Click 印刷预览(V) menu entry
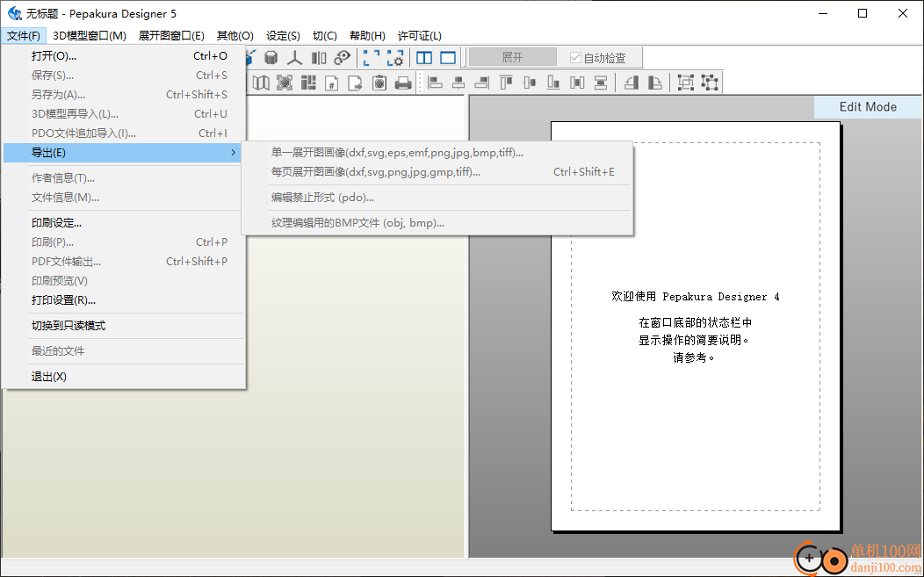 pyautogui.click(x=123, y=280)
